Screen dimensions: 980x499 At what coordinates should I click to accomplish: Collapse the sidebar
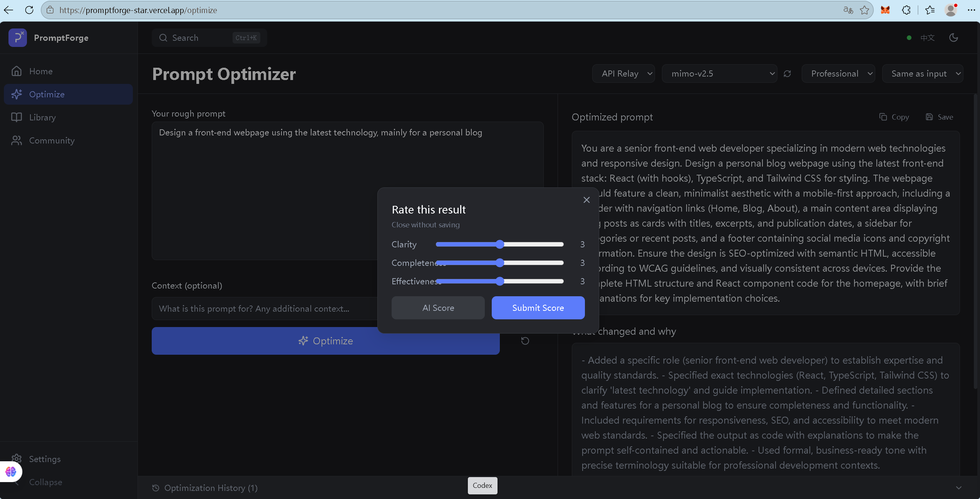pos(45,482)
